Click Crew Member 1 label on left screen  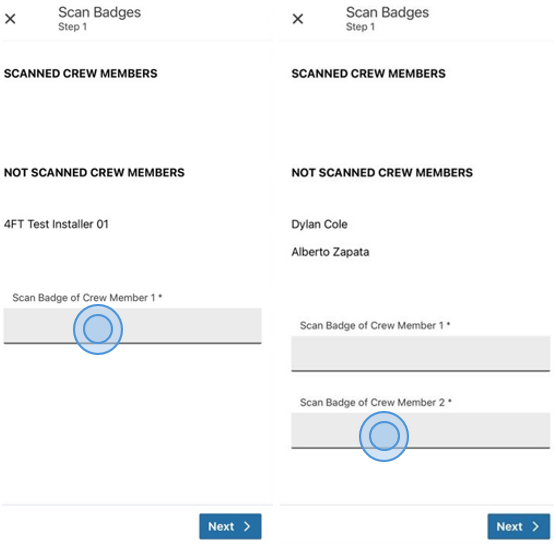[x=87, y=298]
